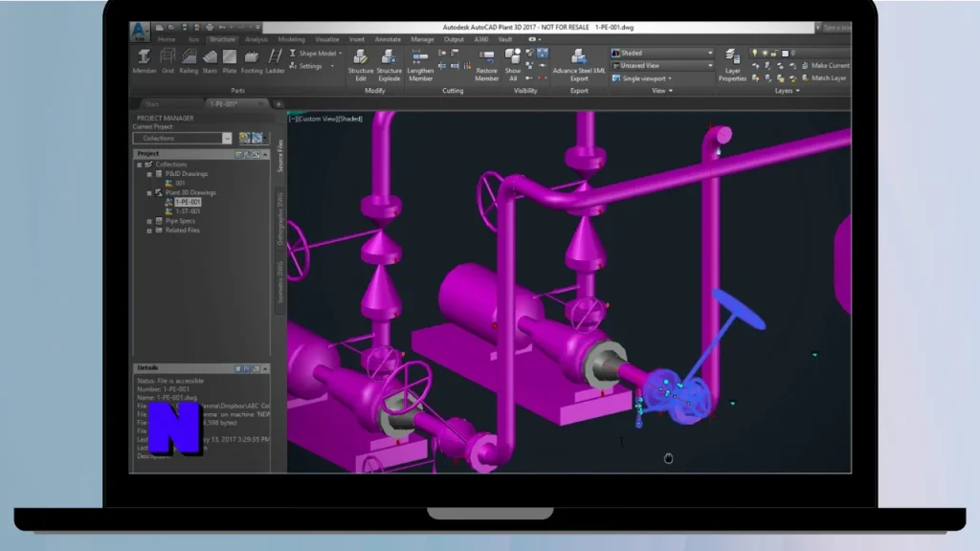The width and height of the screenshot is (980, 551).
Task: Click the Undo arrow in quick access toolbar
Action: (x=222, y=28)
